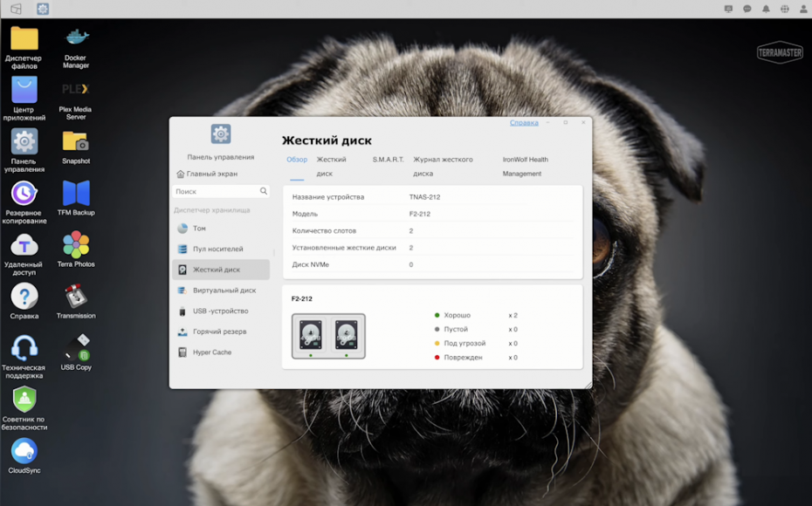
Task: Click the first hard disk slot image
Action: coord(311,335)
